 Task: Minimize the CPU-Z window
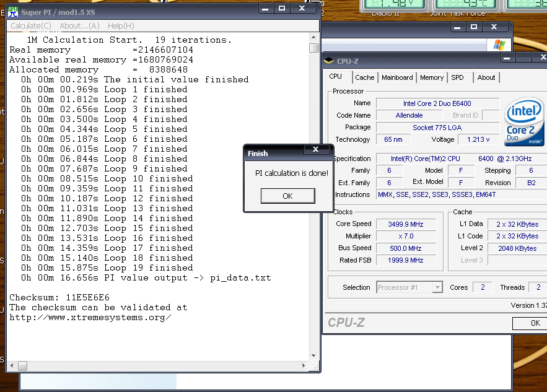(507, 58)
